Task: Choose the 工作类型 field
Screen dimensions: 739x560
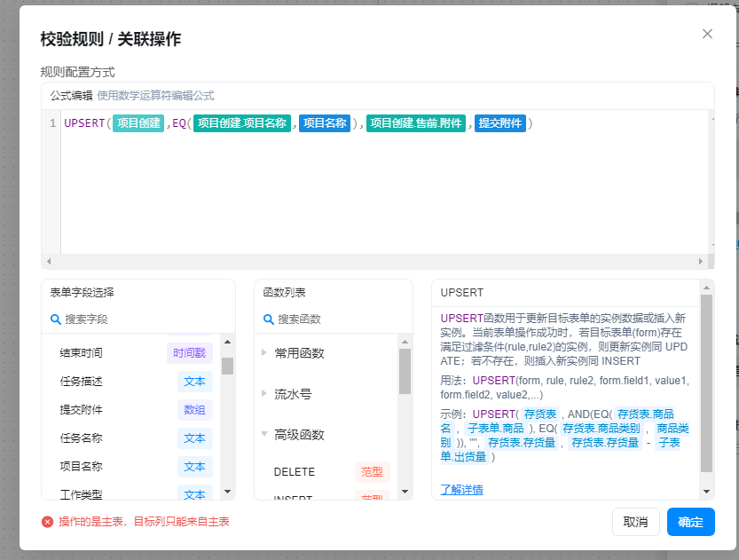Action: [x=81, y=494]
